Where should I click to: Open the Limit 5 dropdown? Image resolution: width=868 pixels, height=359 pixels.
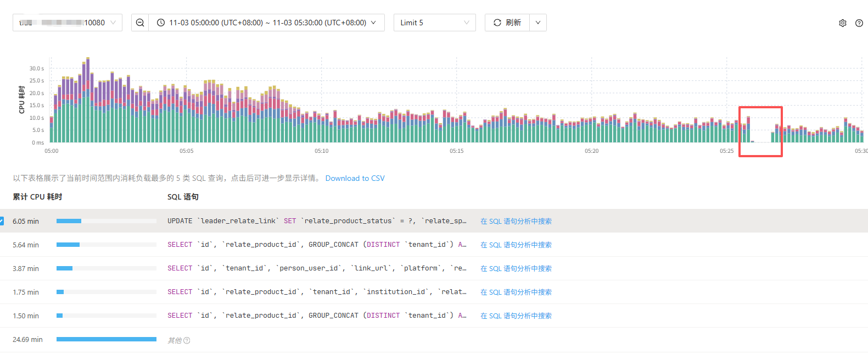click(x=434, y=23)
